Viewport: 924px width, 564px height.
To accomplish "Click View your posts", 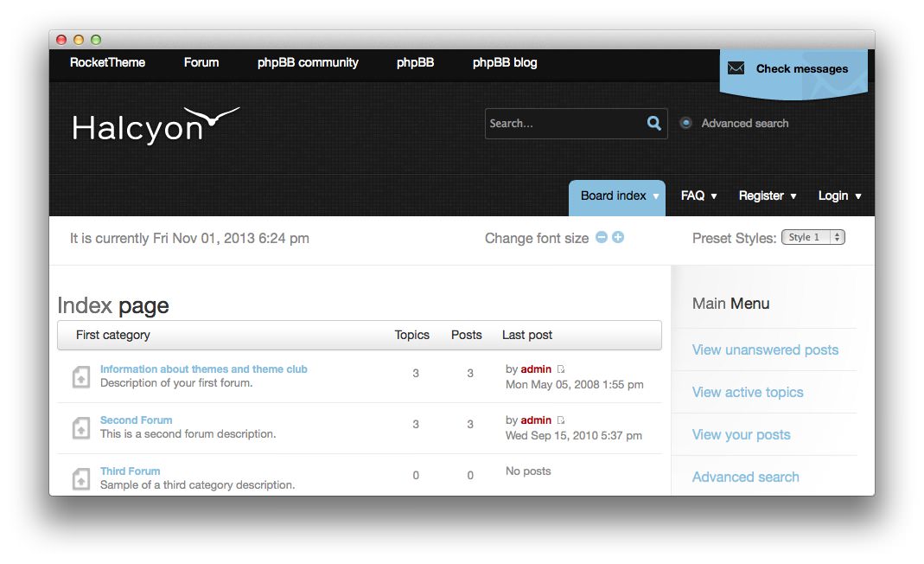I will coord(741,435).
